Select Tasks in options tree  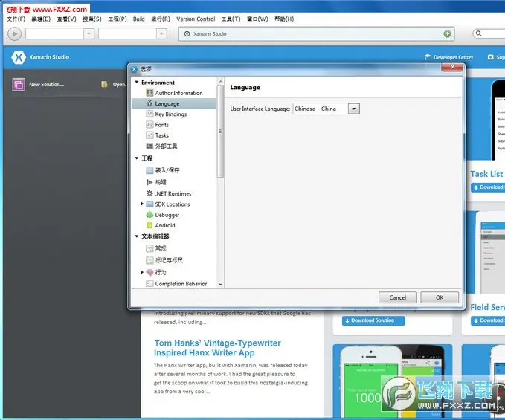point(161,135)
